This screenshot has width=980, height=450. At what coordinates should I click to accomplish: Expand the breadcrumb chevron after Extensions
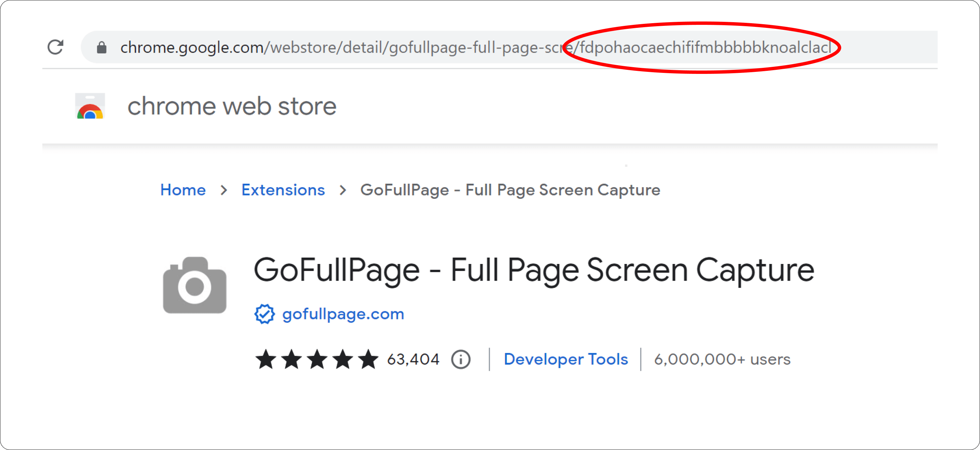344,190
